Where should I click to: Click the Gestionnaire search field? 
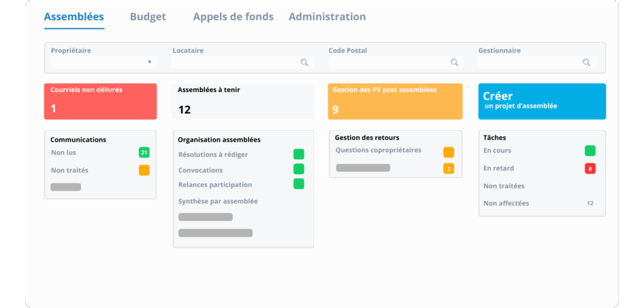click(538, 62)
